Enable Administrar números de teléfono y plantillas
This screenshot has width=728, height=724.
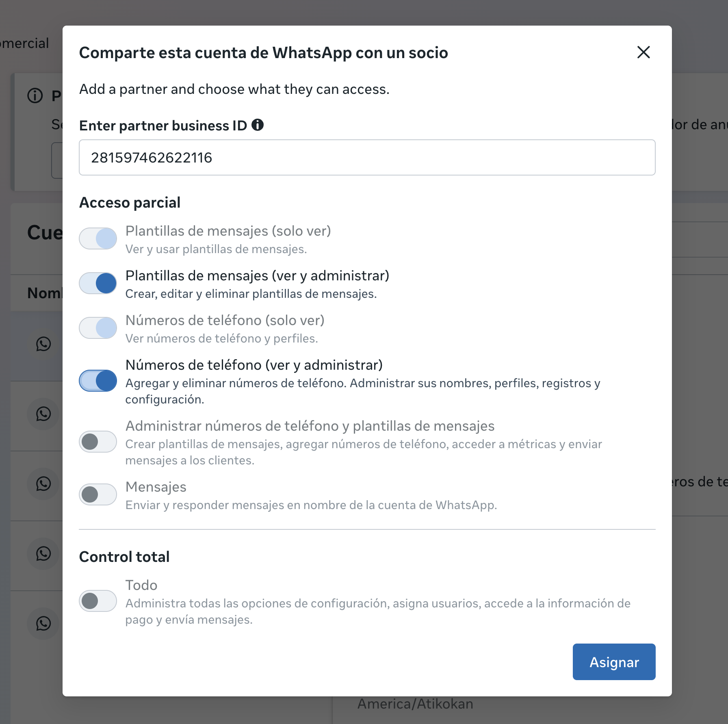[x=98, y=442]
